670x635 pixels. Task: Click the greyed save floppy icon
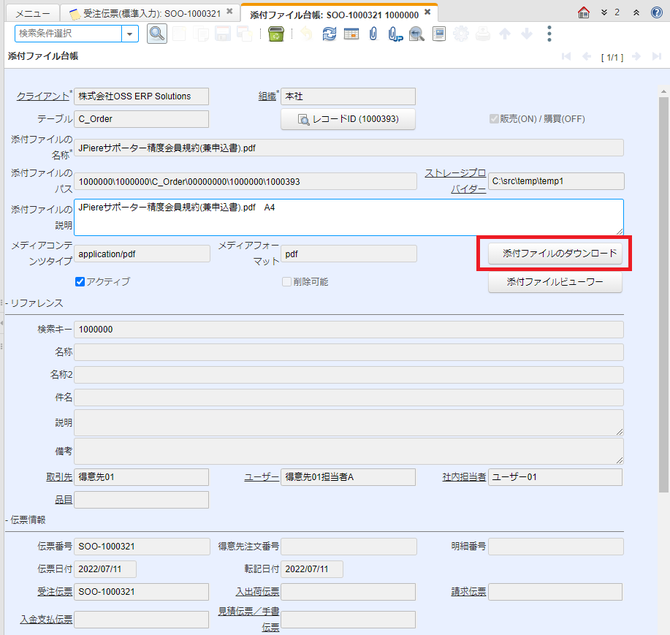point(223,34)
